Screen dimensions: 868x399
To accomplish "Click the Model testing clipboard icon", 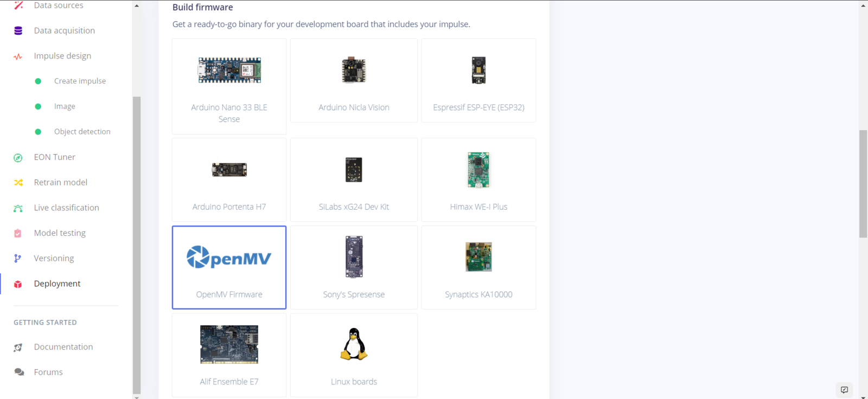I will pyautogui.click(x=18, y=233).
